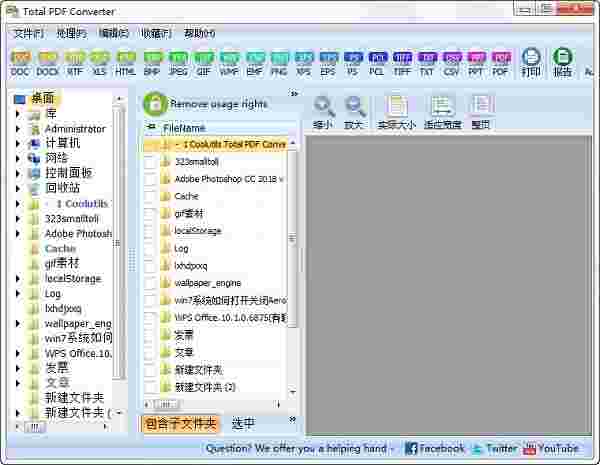Convert PDF to XLS icon
This screenshot has width=600, height=465.
pos(99,63)
